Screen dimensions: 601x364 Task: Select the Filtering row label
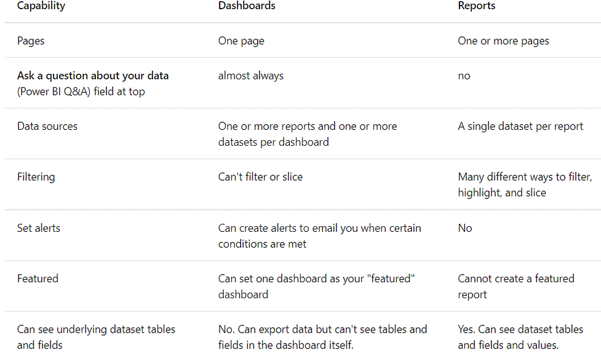(x=36, y=177)
